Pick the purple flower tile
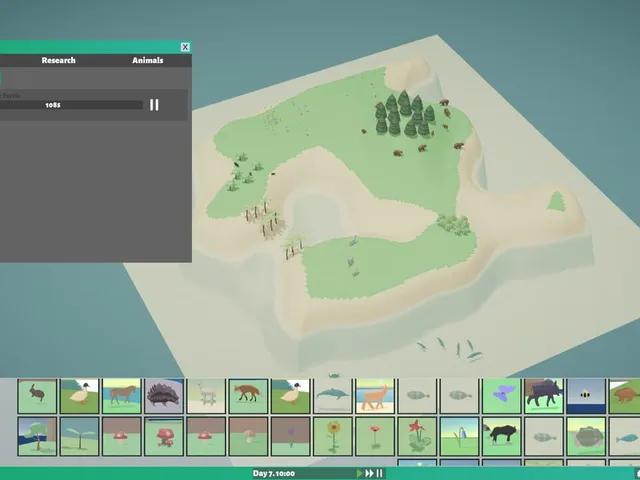The height and width of the screenshot is (480, 640). coord(291,436)
